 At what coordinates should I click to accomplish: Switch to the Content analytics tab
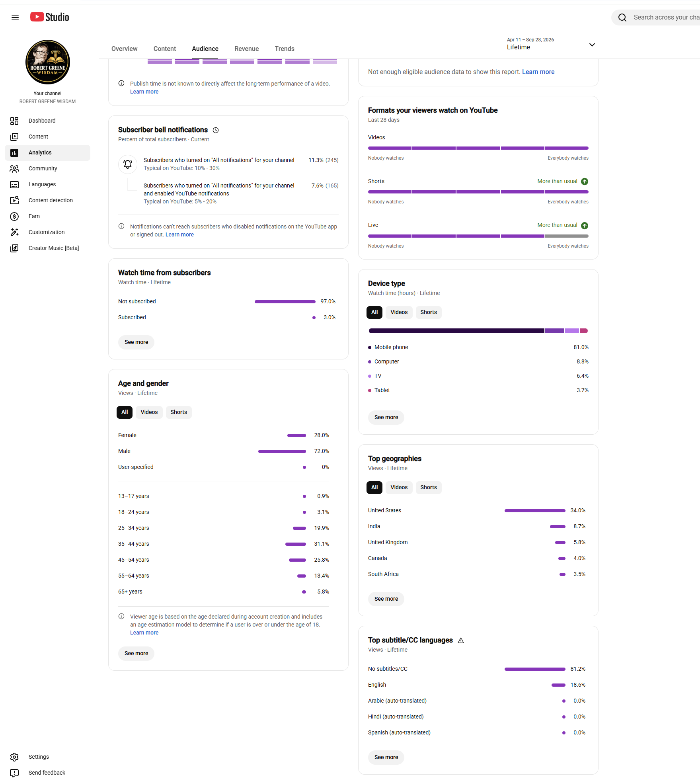tap(165, 49)
